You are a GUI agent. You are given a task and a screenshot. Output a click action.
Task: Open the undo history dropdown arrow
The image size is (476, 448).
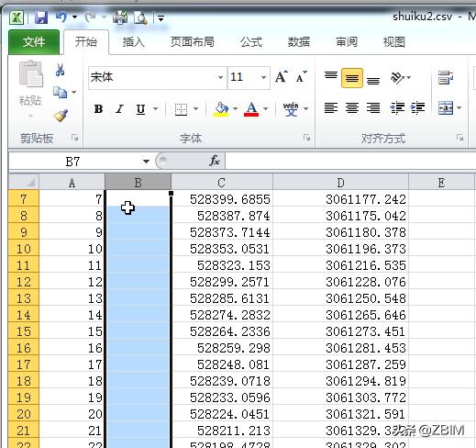74,17
